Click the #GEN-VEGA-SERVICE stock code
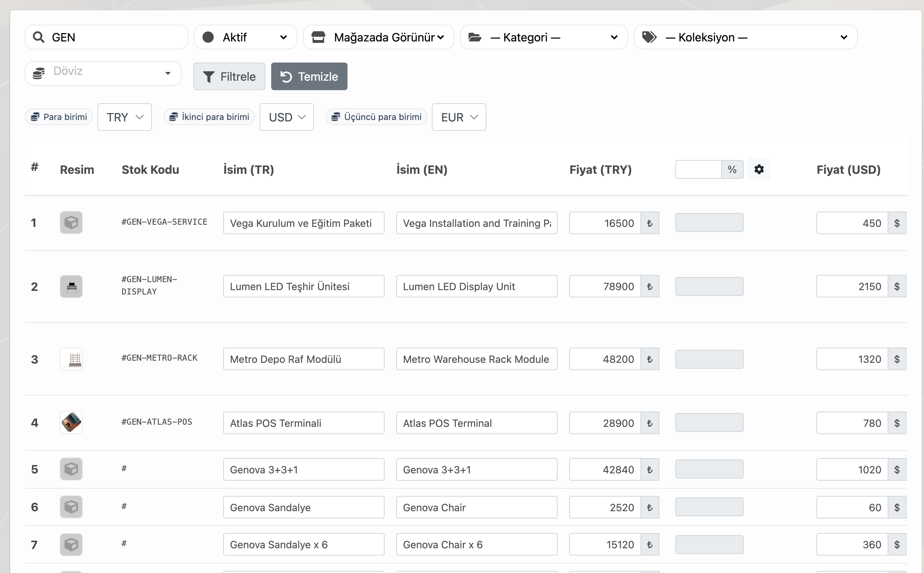Screen dimensions: 924x573 [164, 222]
